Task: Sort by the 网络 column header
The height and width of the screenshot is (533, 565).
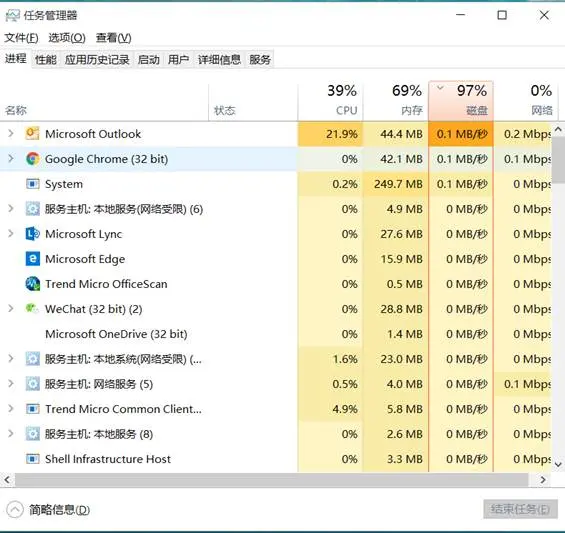Action: pos(526,102)
